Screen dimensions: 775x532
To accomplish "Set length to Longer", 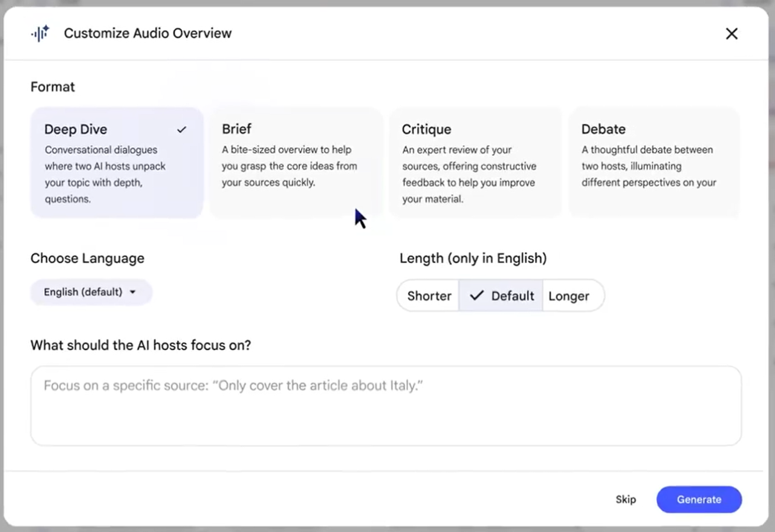I will coord(569,296).
